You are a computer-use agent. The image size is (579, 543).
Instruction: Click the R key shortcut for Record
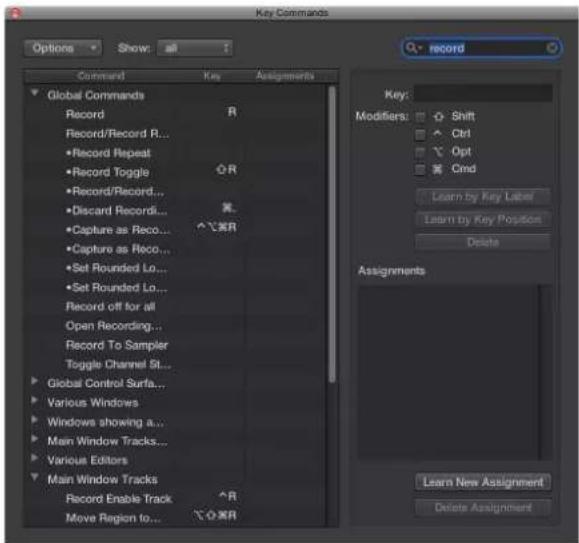pyautogui.click(x=232, y=112)
